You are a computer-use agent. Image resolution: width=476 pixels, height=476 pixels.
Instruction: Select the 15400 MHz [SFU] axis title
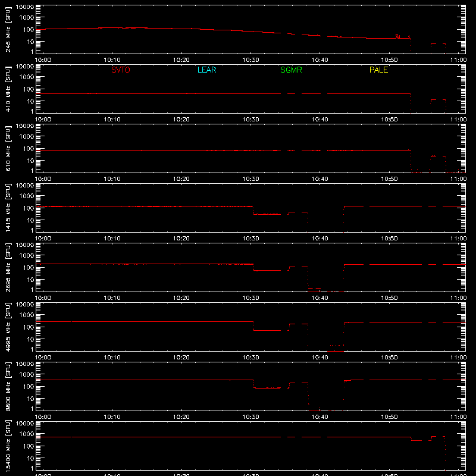(8, 446)
